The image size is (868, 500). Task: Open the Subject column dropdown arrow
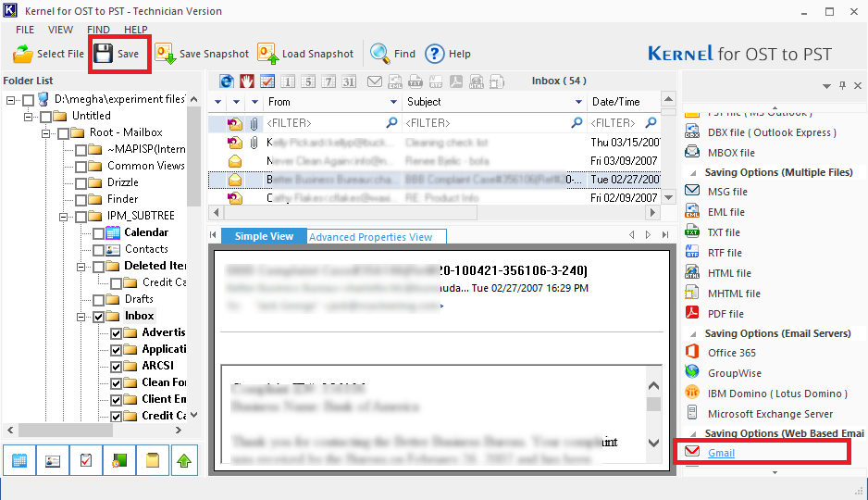[578, 102]
